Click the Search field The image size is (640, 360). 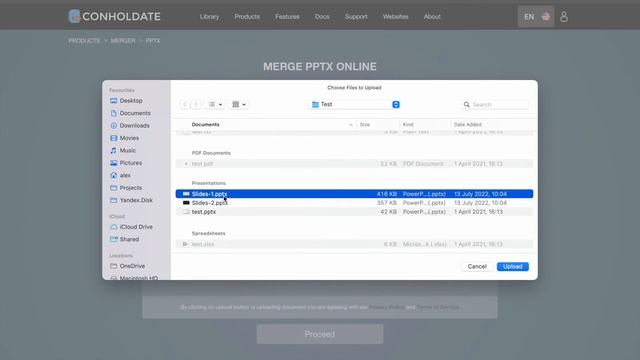(x=495, y=104)
